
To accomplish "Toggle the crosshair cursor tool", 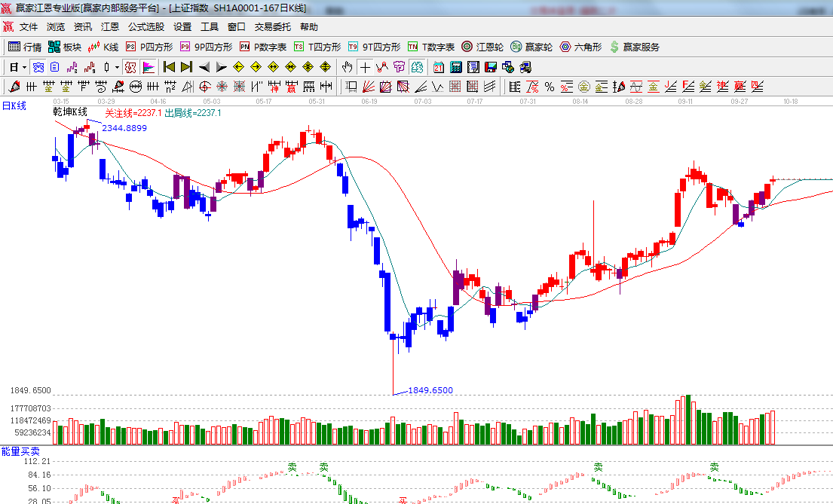I will [x=365, y=67].
